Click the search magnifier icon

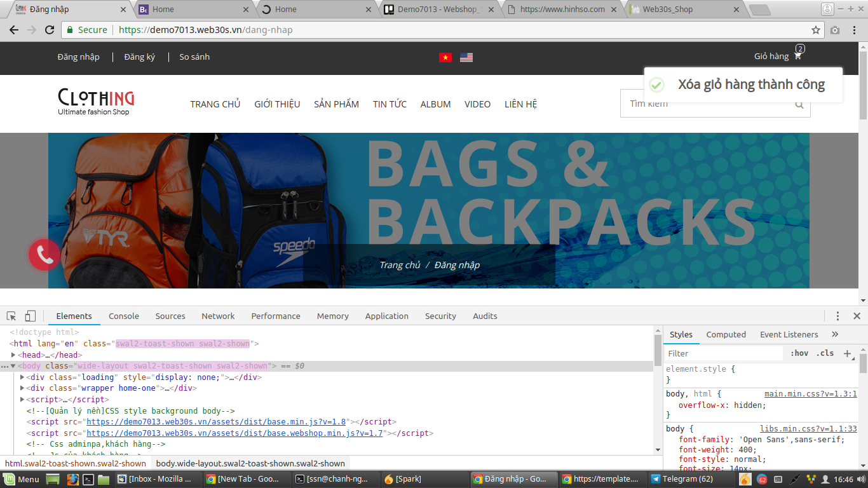[799, 104]
